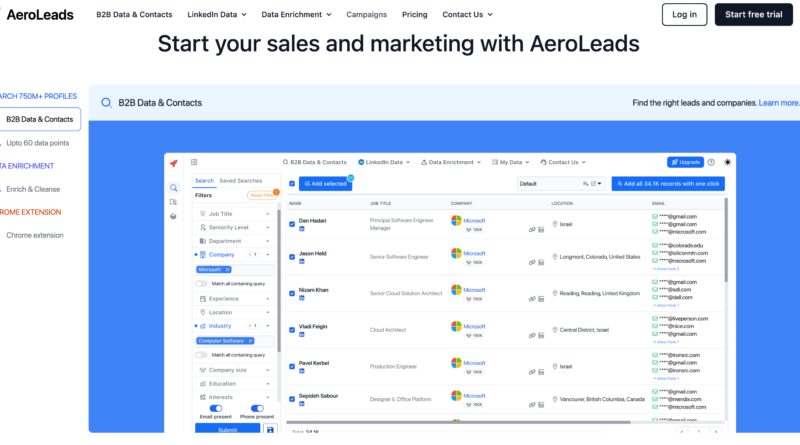
Task: Uncheck the Dan Hadari row checkbox
Action: (292, 224)
